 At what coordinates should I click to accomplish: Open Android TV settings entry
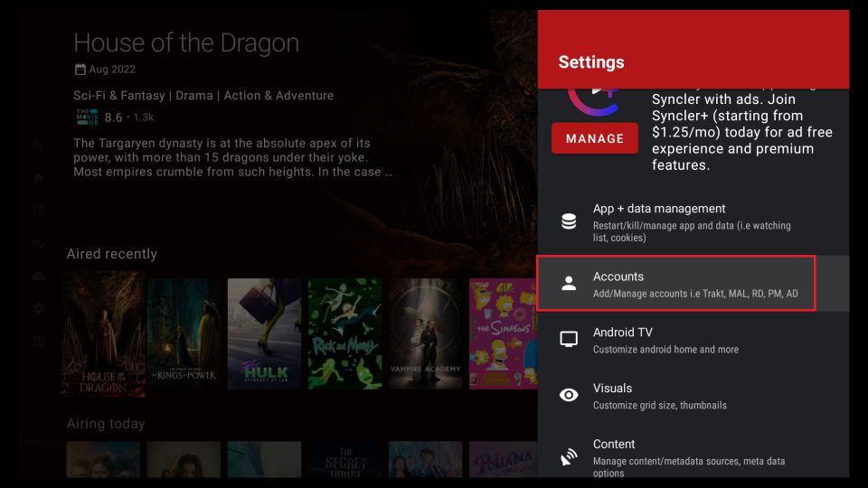tap(693, 339)
